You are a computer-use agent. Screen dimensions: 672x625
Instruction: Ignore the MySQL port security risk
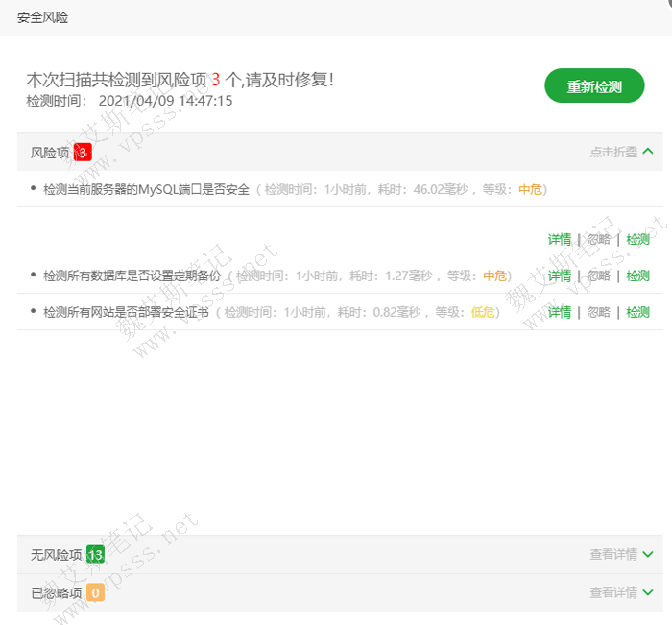click(x=598, y=239)
